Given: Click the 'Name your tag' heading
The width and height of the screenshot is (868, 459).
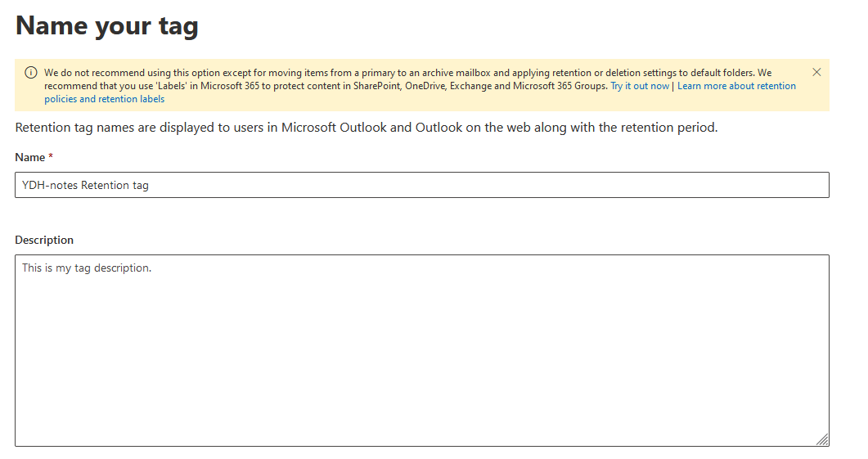Looking at the screenshot, I should [x=107, y=26].
